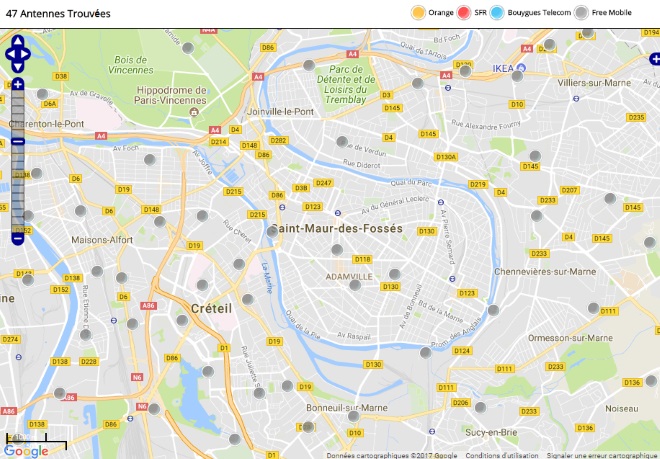Screen dimensions: 660x459
Task: Select the antenna marker beside the D136 shield near Noiseau
Action: click(x=651, y=381)
